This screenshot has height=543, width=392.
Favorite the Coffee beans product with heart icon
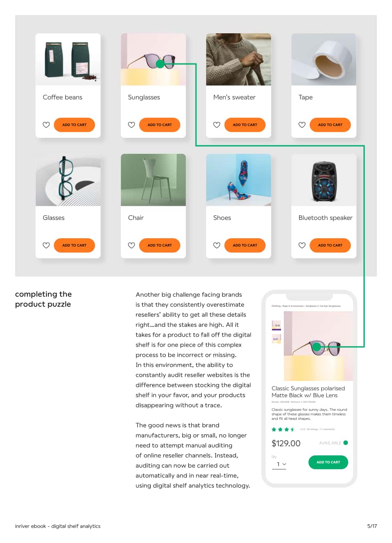46,125
